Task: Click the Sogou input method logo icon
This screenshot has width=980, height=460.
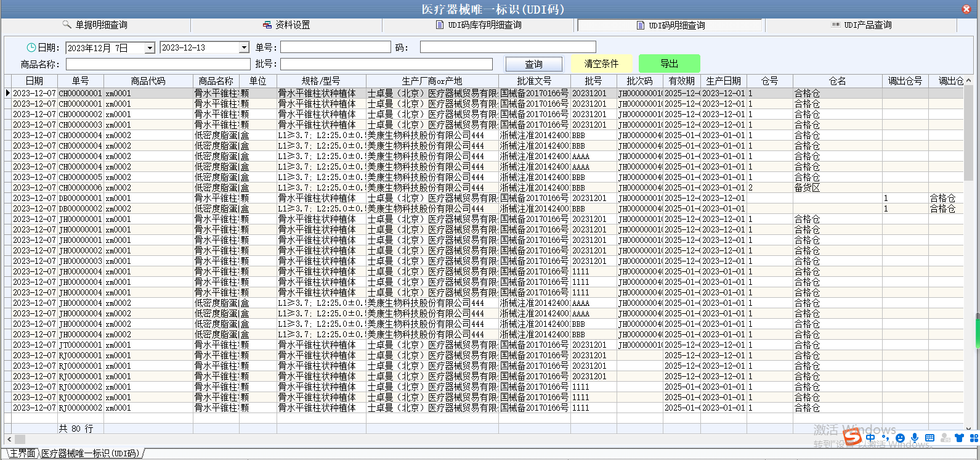Action: tap(852, 437)
